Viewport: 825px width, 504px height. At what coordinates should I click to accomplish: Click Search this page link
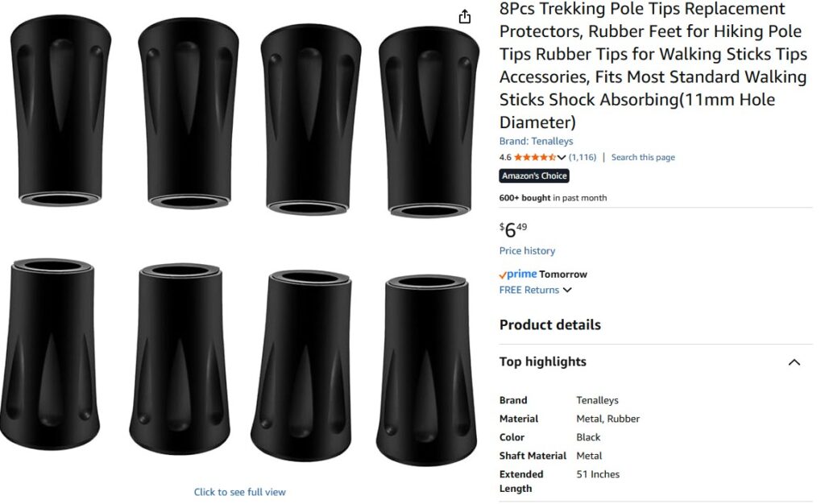click(x=642, y=157)
